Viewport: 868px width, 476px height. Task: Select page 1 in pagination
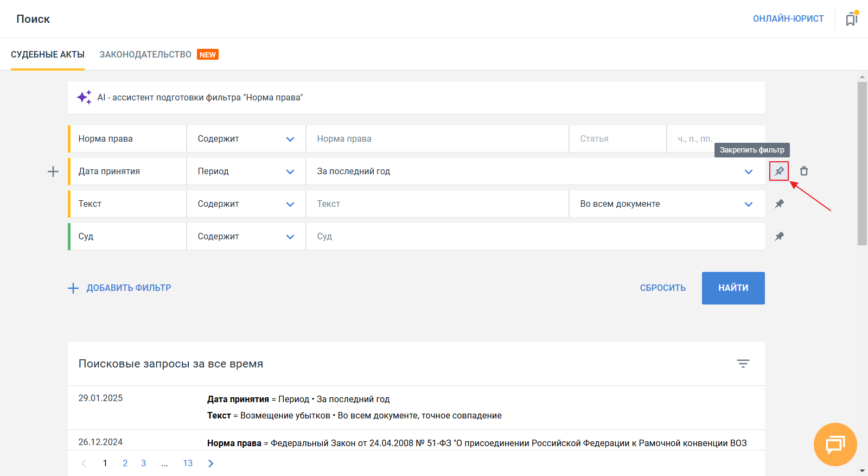(x=105, y=463)
